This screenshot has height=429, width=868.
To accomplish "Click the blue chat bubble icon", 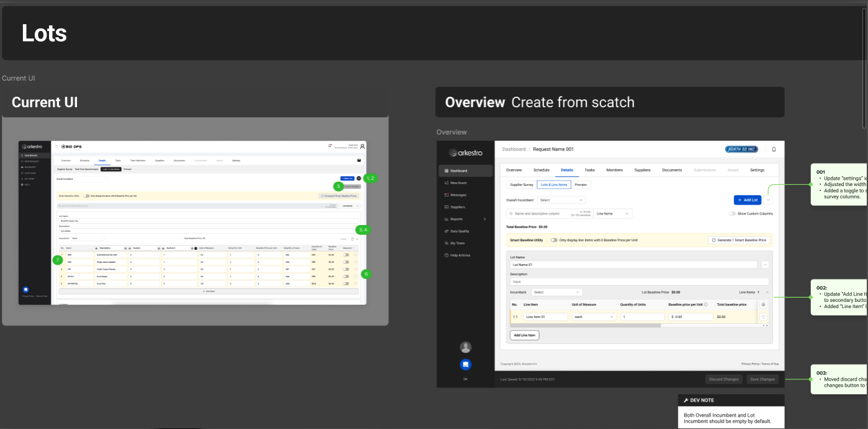I will tap(466, 364).
